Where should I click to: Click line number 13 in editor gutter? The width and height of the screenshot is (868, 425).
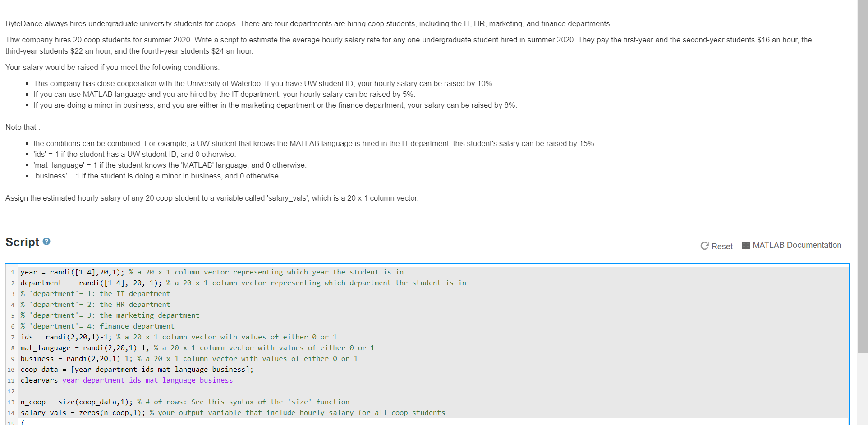[11, 402]
